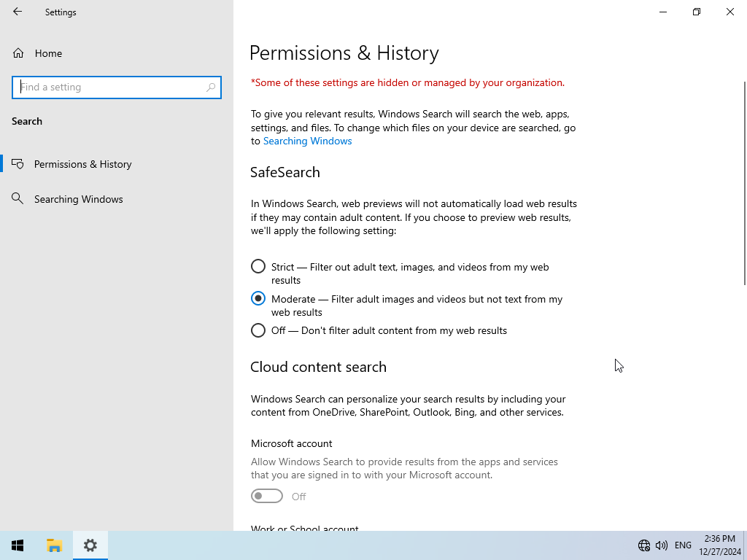Open Home via the house icon
Image resolution: width=747 pixels, height=560 pixels.
[x=18, y=53]
